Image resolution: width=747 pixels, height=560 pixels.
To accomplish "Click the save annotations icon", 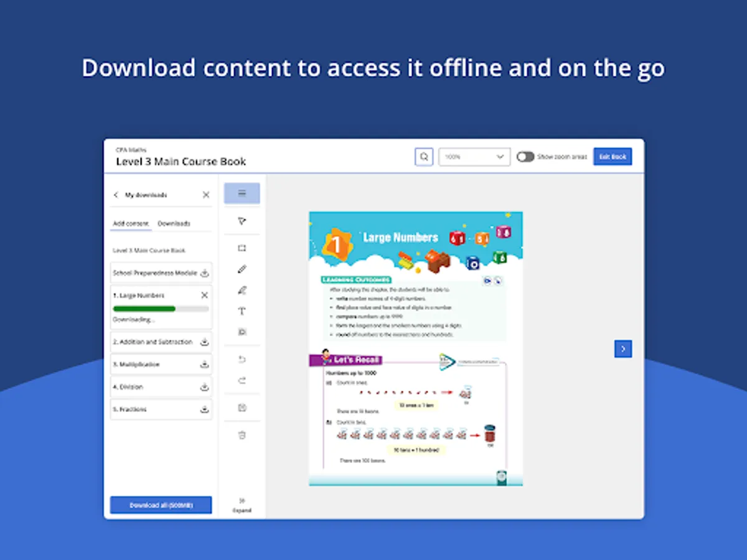I will pos(242,408).
